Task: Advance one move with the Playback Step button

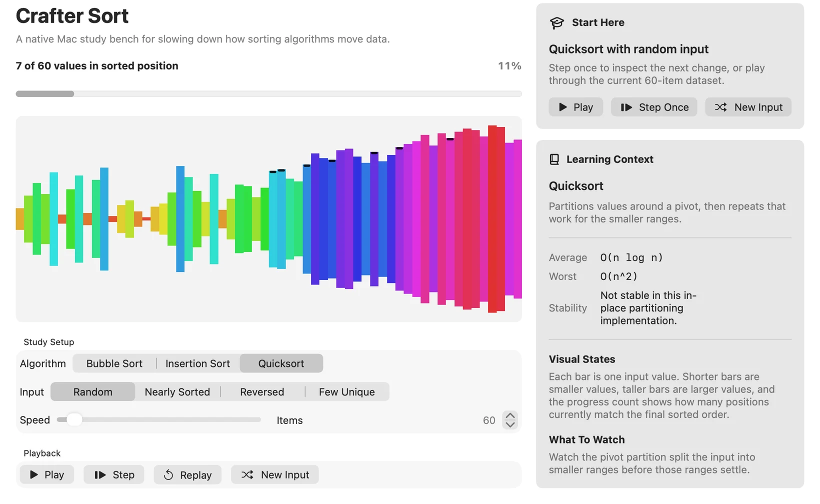Action: [x=114, y=474]
